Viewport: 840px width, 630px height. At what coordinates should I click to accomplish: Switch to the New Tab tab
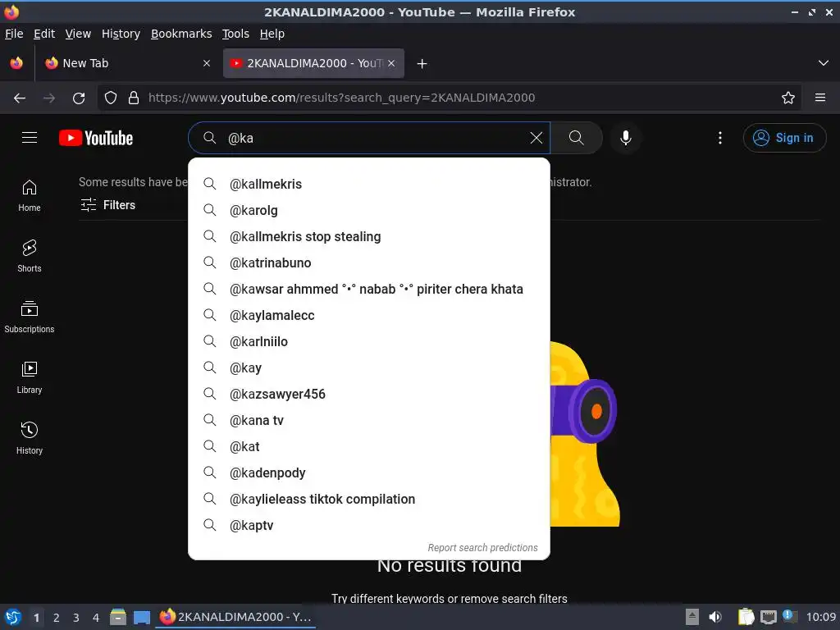(127, 63)
